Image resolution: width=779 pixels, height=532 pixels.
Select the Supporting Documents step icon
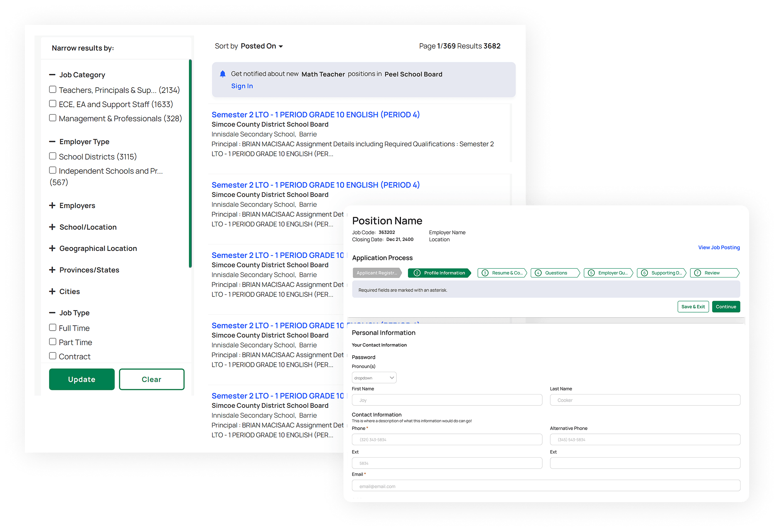tap(644, 273)
